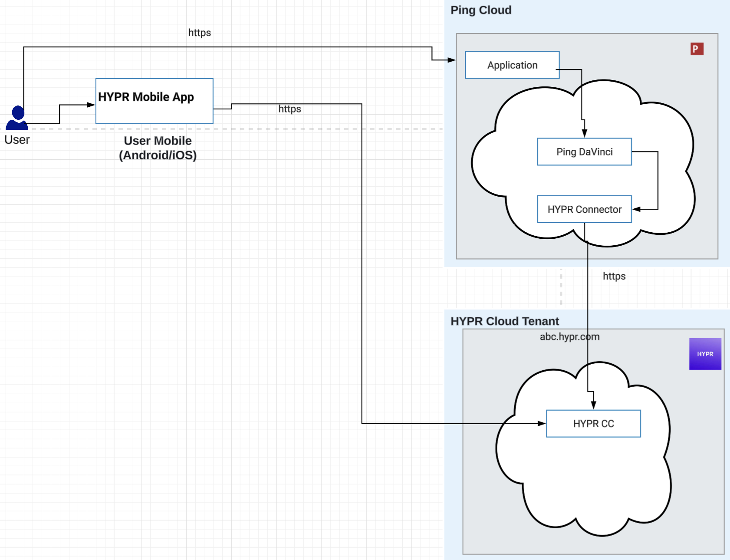730x560 pixels.
Task: Click the User label under the icon
Action: point(17,140)
